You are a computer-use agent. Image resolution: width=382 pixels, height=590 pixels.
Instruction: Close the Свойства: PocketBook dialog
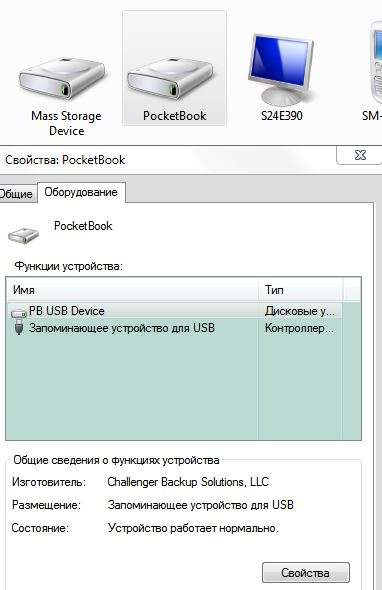click(x=360, y=155)
